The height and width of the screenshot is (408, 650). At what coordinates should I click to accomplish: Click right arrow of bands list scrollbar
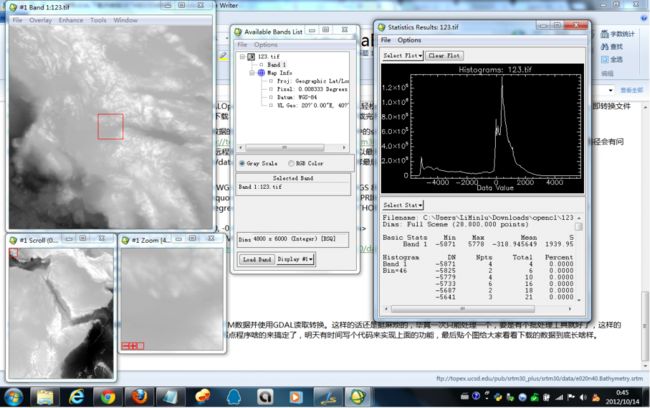click(x=344, y=148)
